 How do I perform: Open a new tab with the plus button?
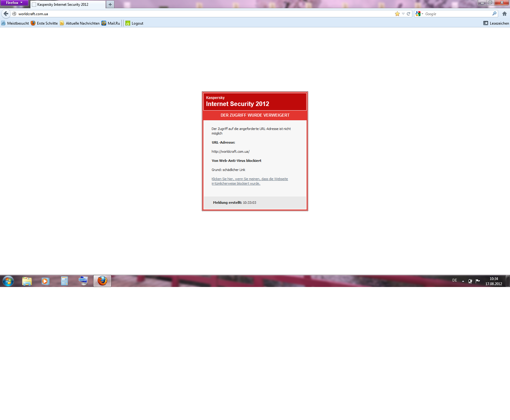coord(110,5)
